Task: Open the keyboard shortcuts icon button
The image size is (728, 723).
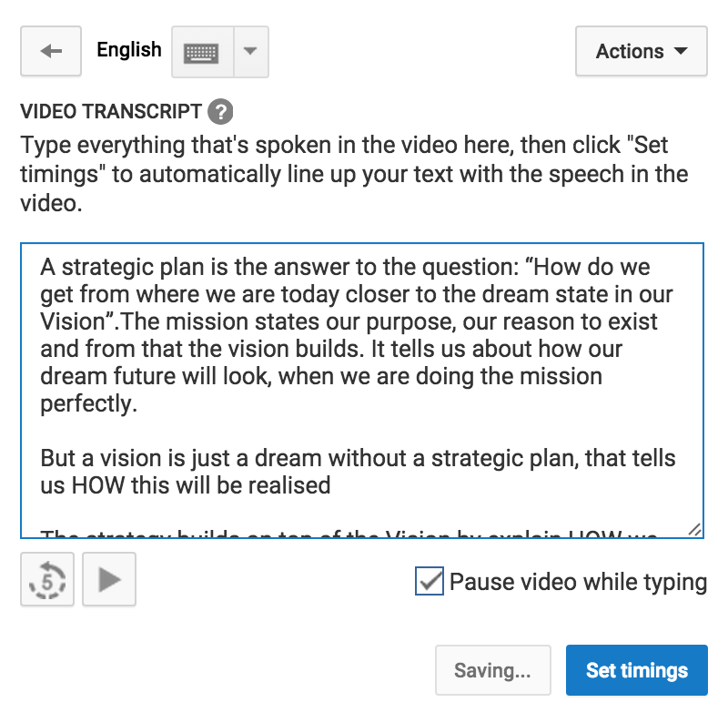Action: (x=202, y=52)
